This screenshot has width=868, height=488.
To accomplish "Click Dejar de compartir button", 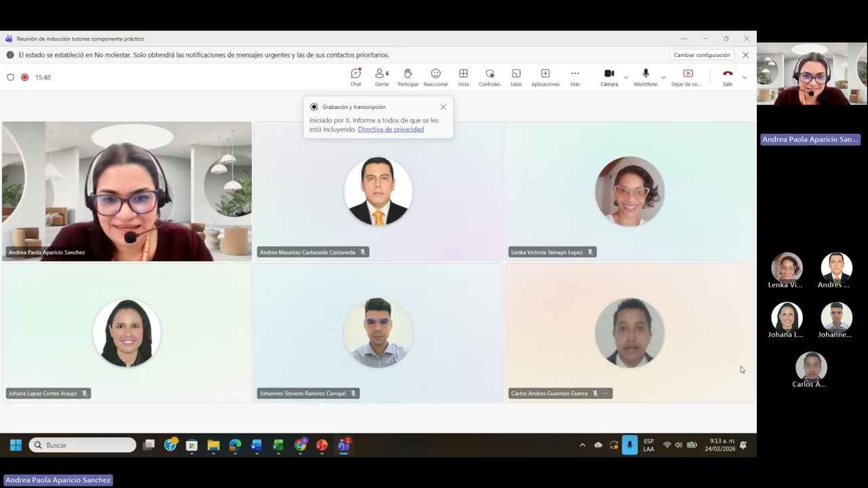I will [686, 77].
